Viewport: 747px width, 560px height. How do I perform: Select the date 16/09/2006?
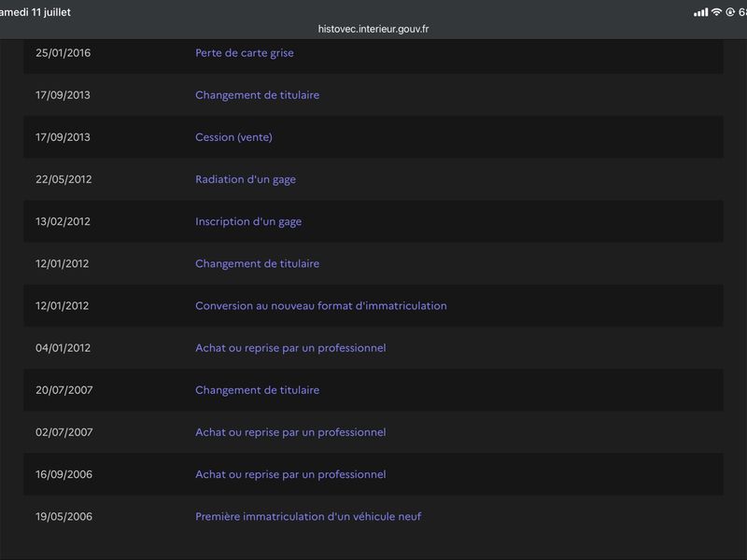(63, 474)
